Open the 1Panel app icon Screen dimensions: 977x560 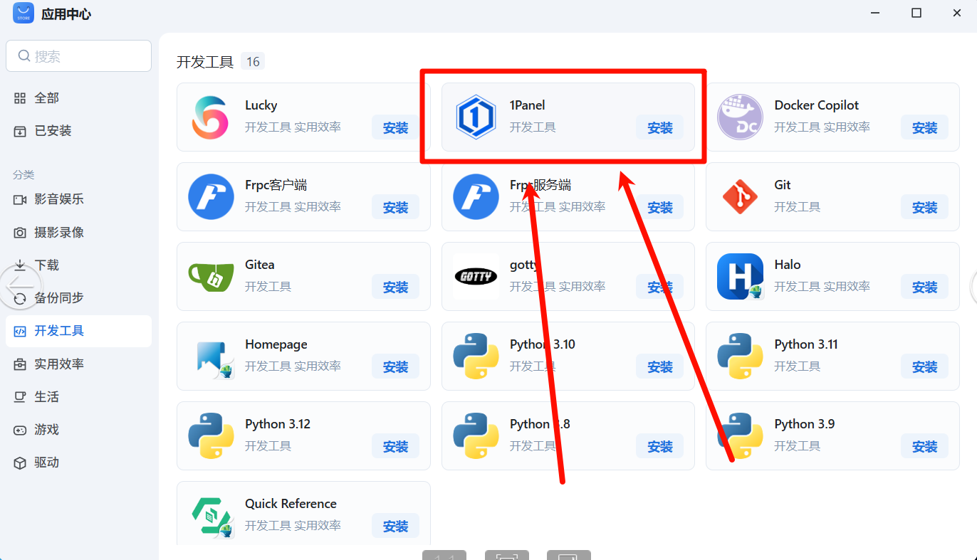(476, 117)
